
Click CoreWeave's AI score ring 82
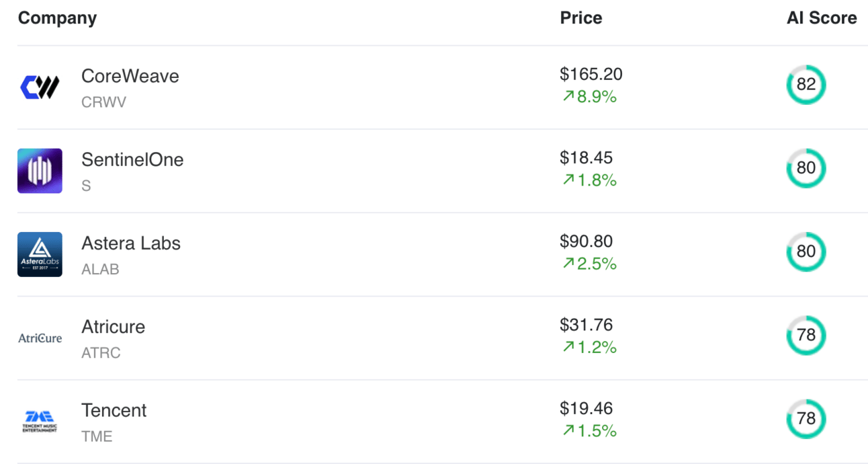click(806, 85)
